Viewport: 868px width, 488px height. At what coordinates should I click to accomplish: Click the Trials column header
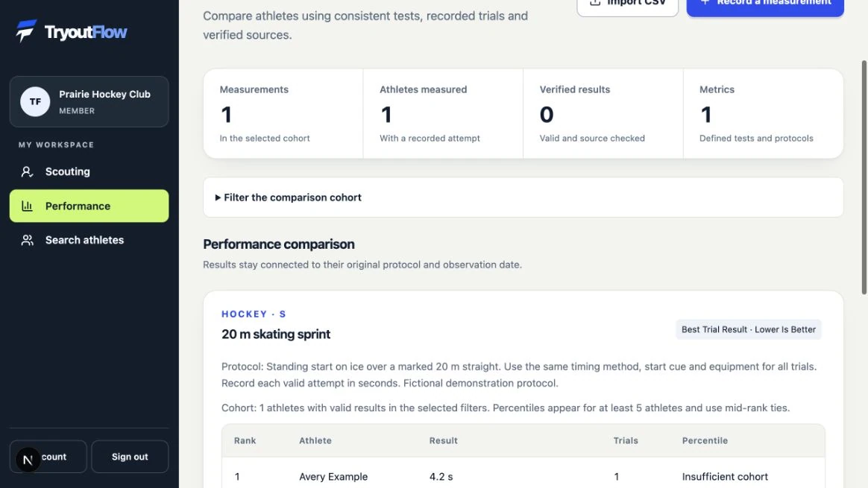626,440
